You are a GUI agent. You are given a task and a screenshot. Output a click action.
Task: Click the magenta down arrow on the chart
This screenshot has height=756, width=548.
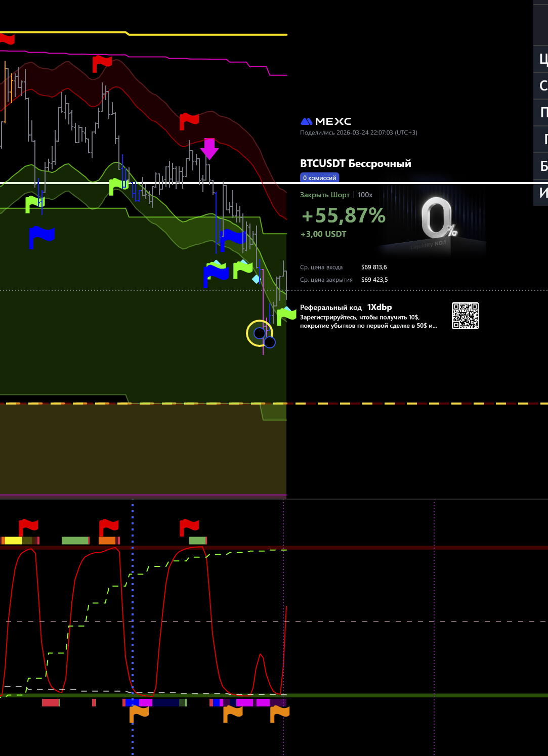pyautogui.click(x=209, y=149)
